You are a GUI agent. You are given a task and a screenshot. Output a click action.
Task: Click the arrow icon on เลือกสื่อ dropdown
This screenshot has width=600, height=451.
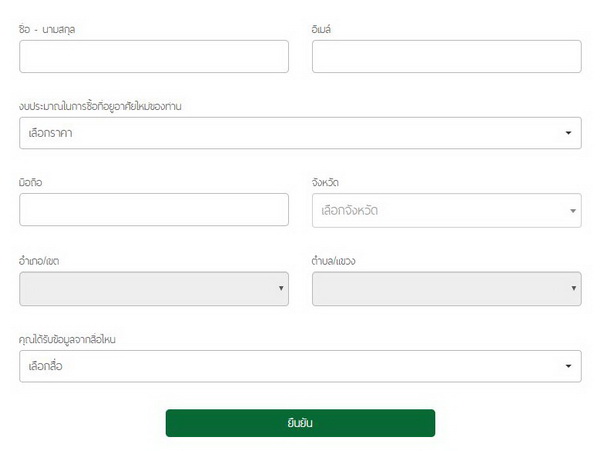[x=568, y=367]
